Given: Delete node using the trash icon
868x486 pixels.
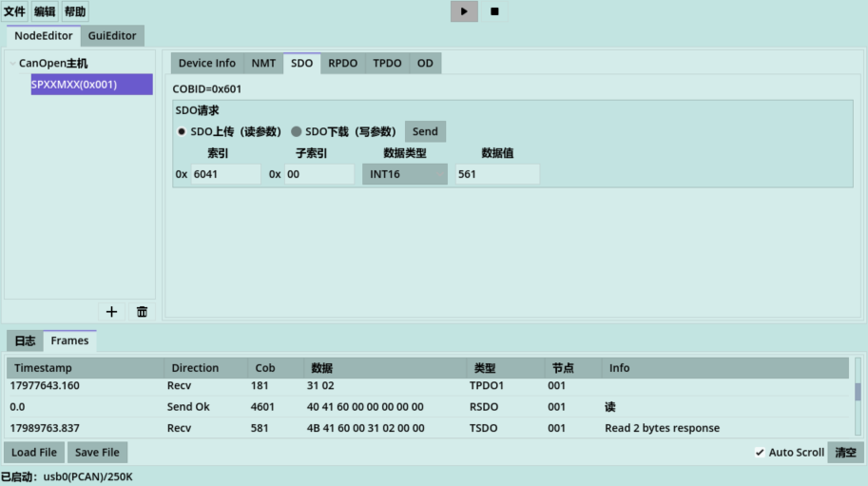Looking at the screenshot, I should (x=142, y=311).
